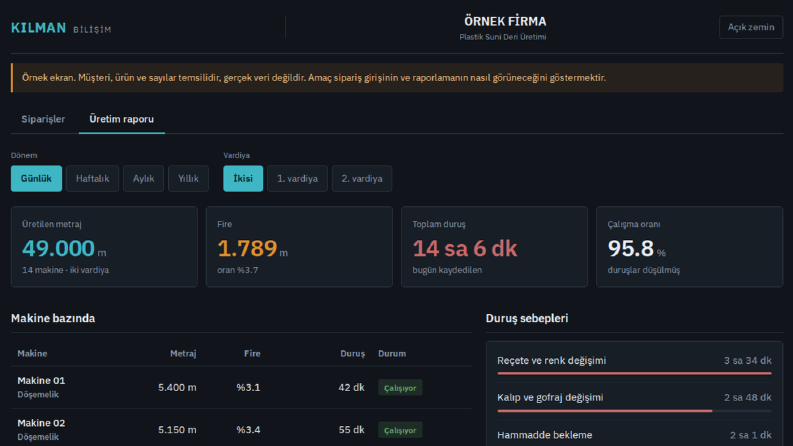
Task: Click the Durum column header
Action: (392, 353)
